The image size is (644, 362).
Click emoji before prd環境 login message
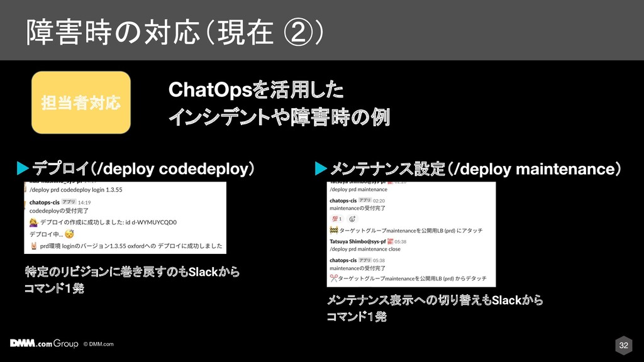[x=34, y=246]
